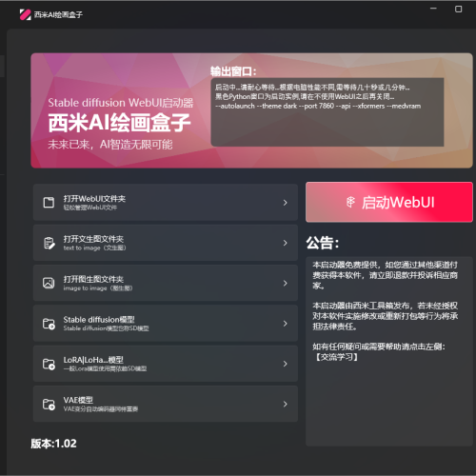The width and height of the screenshot is (476, 476).
Task: Click the icon inside 启动WebUI button
Action: 350,202
